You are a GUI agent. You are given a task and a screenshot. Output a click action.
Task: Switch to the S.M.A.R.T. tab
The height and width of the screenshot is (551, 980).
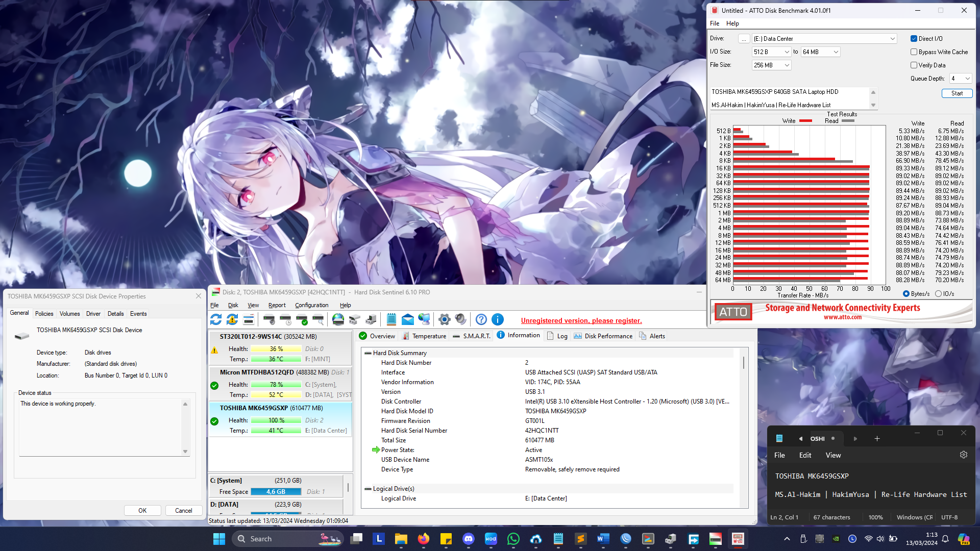472,336
